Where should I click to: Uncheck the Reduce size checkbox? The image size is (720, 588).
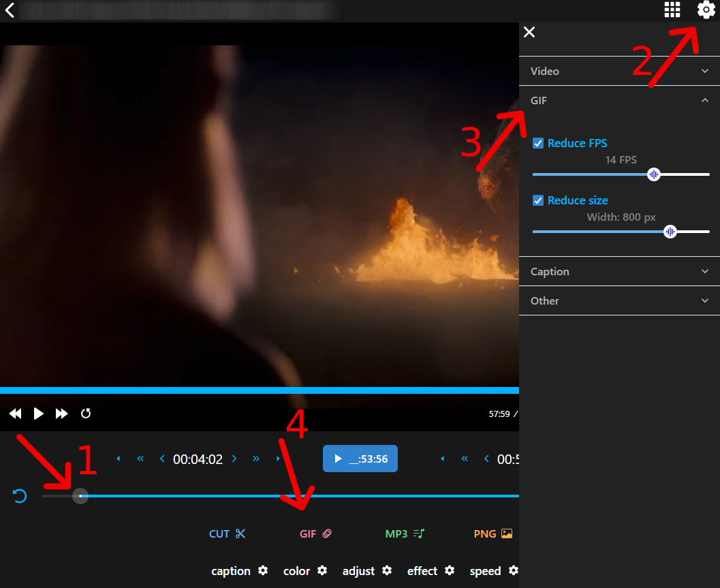tap(538, 200)
